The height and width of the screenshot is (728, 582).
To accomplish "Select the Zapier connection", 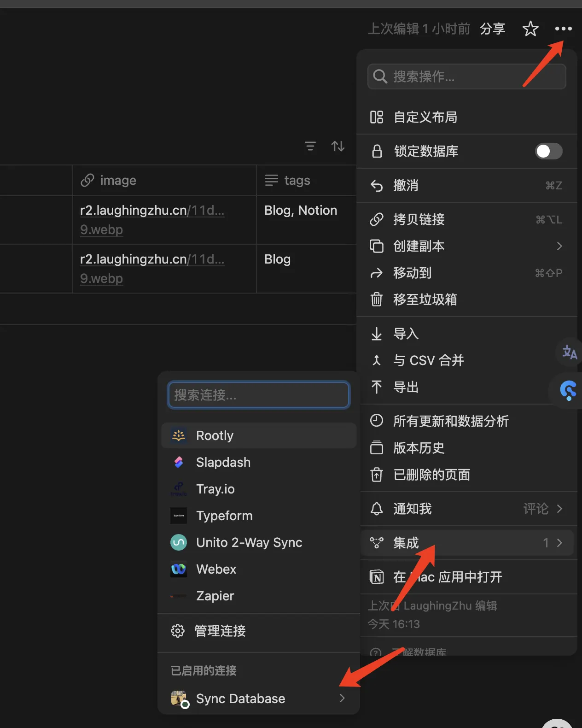I will [259, 596].
